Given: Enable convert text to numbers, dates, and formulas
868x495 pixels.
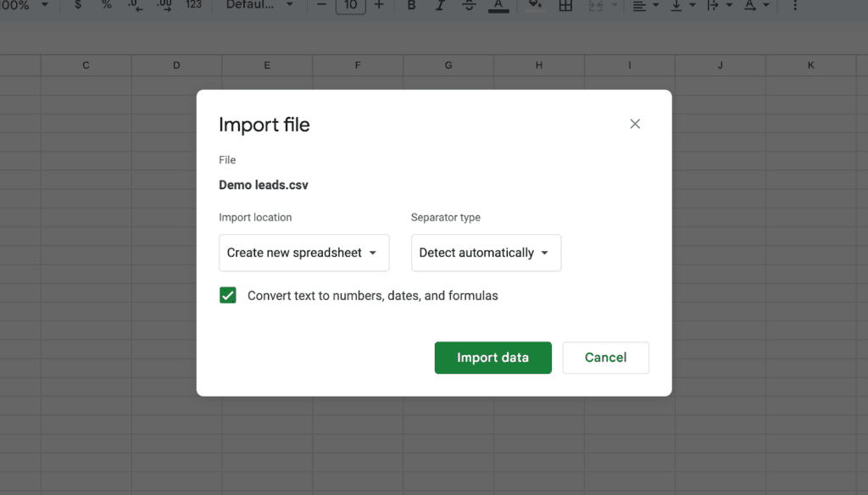Looking at the screenshot, I should (228, 295).
